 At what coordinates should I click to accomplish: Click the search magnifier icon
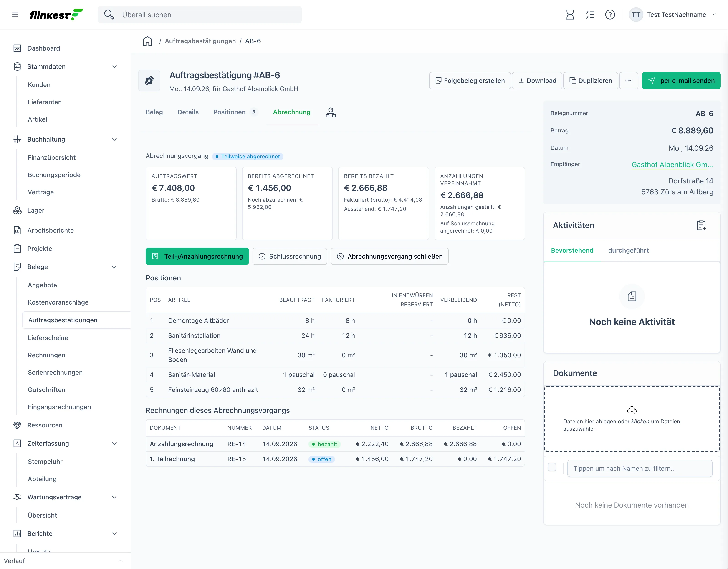(109, 15)
